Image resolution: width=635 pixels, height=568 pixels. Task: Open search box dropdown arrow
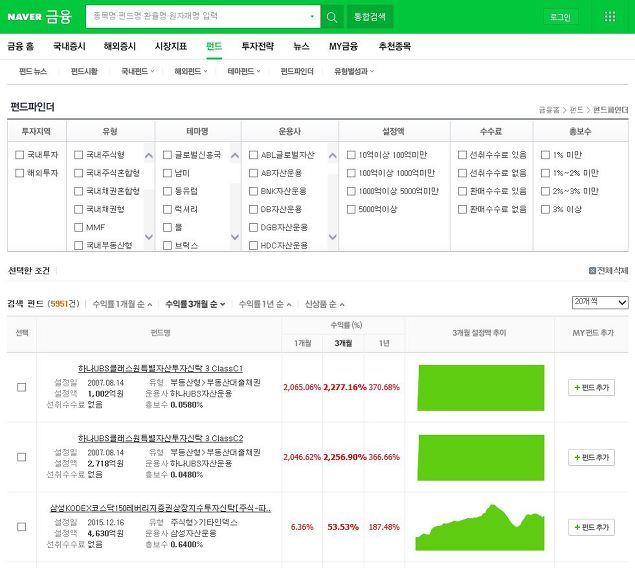(x=312, y=17)
